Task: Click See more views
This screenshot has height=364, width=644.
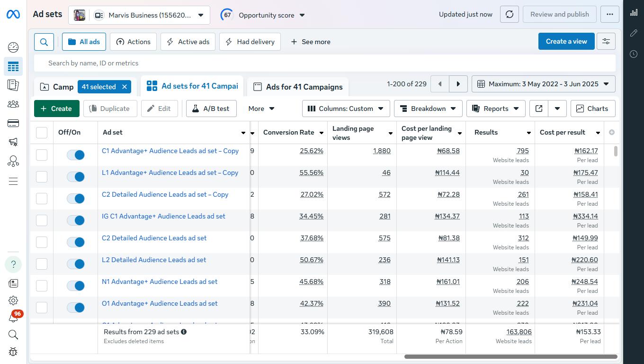Action: [x=311, y=42]
